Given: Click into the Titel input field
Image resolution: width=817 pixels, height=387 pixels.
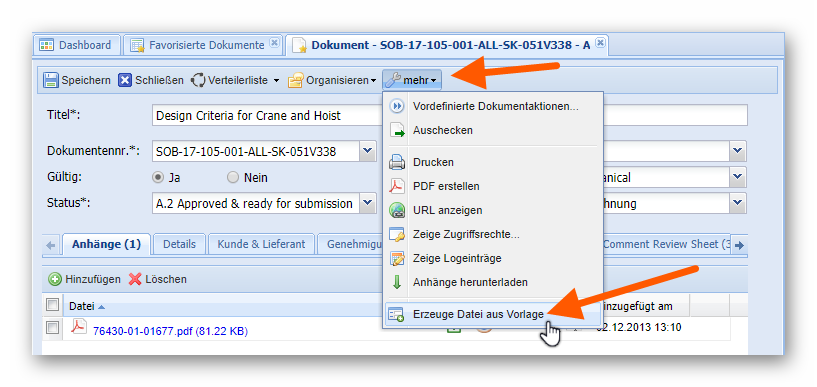Looking at the screenshot, I should pos(449,115).
